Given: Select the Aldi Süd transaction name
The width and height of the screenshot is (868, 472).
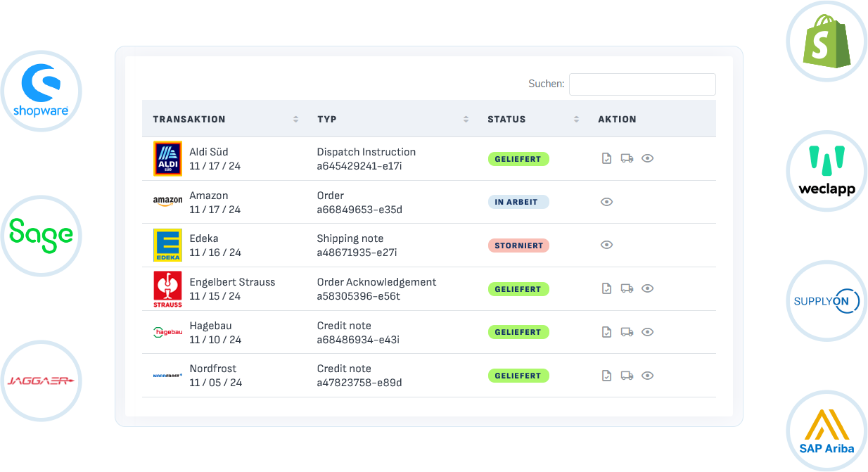Looking at the screenshot, I should tap(209, 152).
